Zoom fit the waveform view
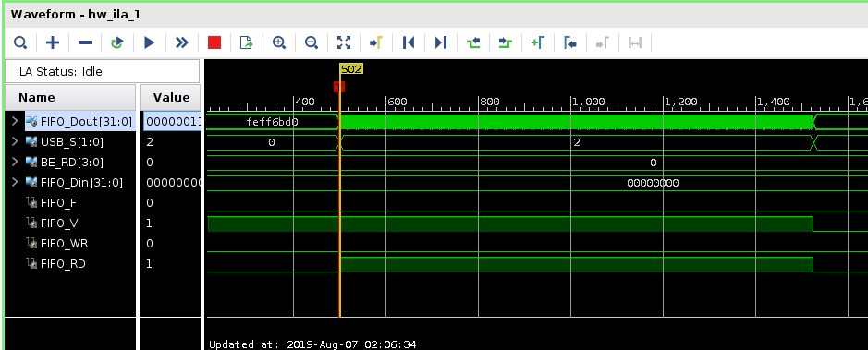This screenshot has width=868, height=350. pos(344,42)
